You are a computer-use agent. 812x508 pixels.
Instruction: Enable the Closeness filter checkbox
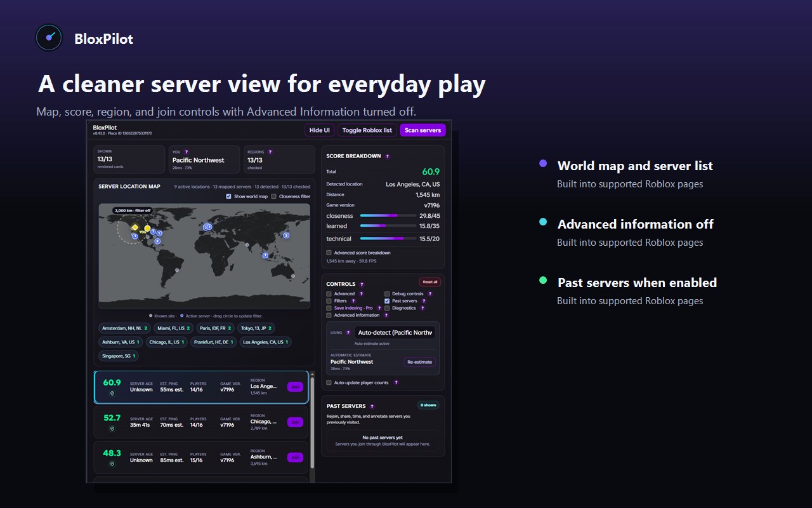[273, 197]
